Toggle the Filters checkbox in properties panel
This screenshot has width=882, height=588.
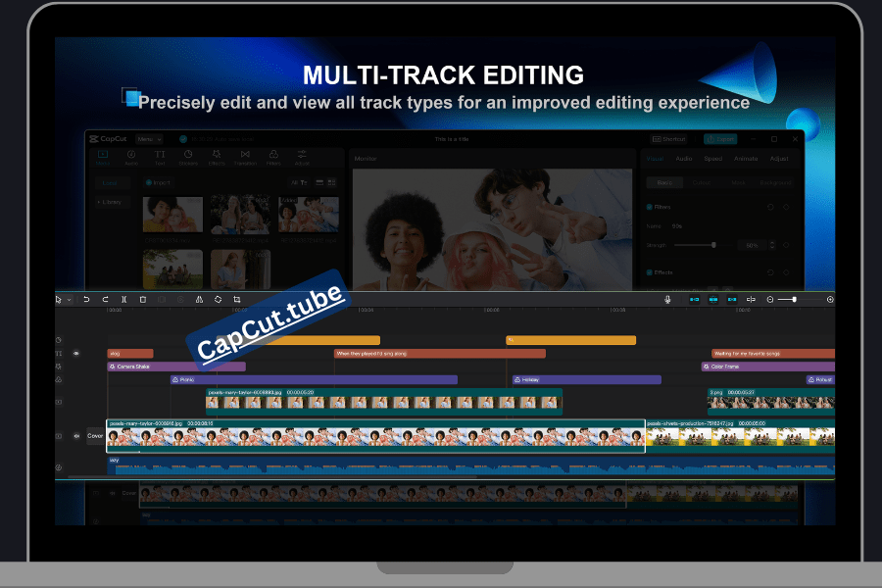click(x=650, y=207)
